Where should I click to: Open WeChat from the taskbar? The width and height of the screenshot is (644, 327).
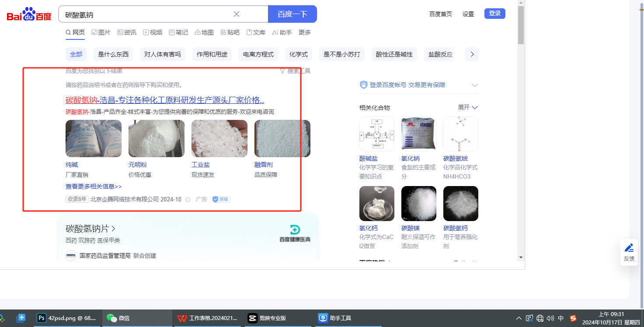coord(137,318)
